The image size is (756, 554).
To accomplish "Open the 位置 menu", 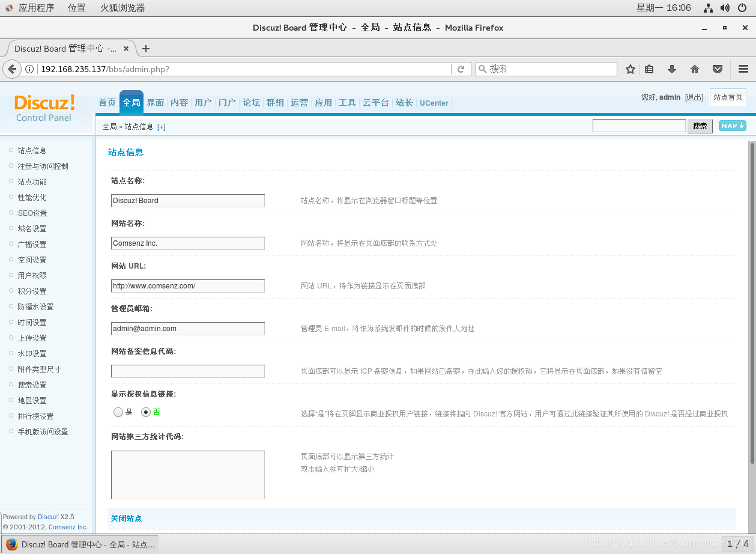I will coord(77,8).
